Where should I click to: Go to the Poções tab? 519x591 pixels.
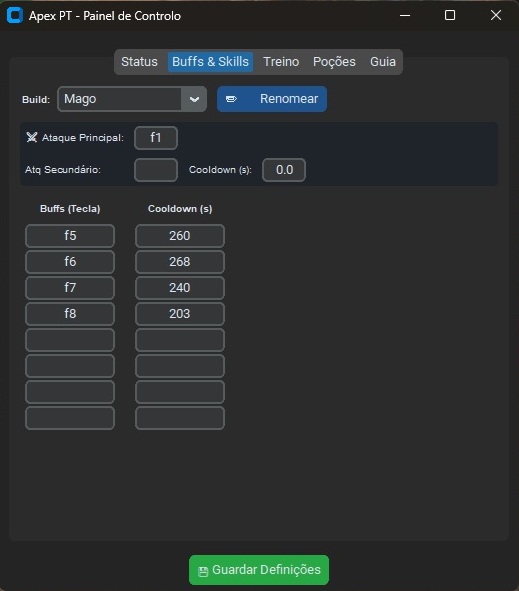point(334,62)
